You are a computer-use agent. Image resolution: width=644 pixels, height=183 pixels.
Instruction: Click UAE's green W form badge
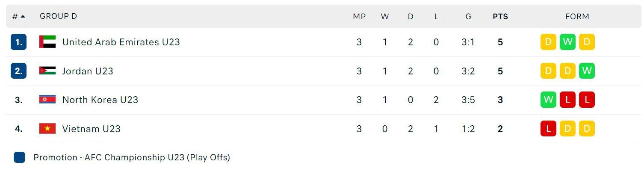567,42
